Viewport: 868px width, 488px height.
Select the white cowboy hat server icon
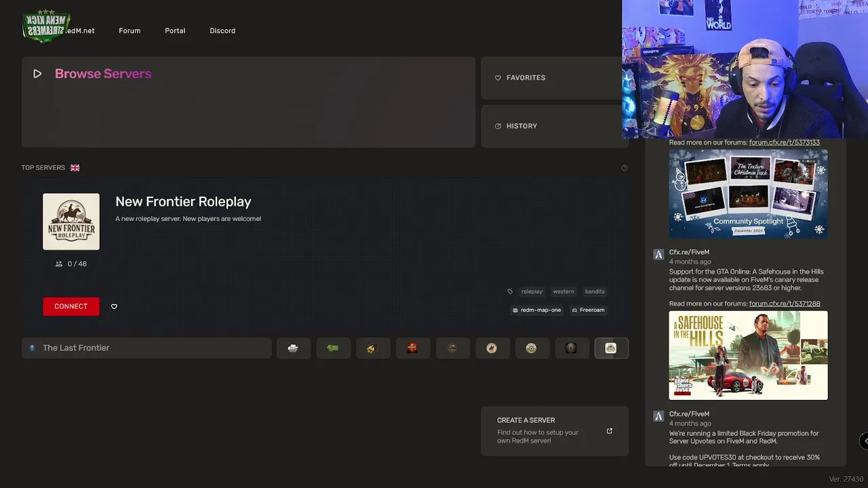click(x=293, y=348)
